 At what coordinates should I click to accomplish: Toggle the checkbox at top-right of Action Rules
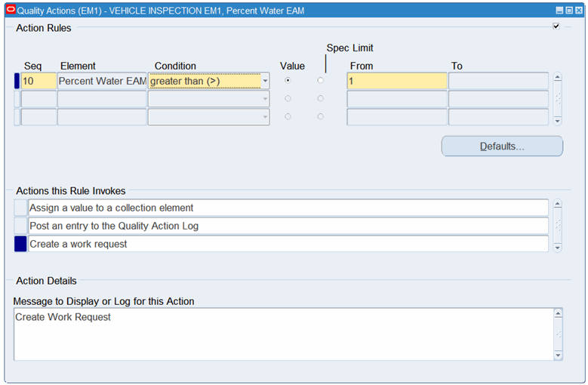[556, 26]
